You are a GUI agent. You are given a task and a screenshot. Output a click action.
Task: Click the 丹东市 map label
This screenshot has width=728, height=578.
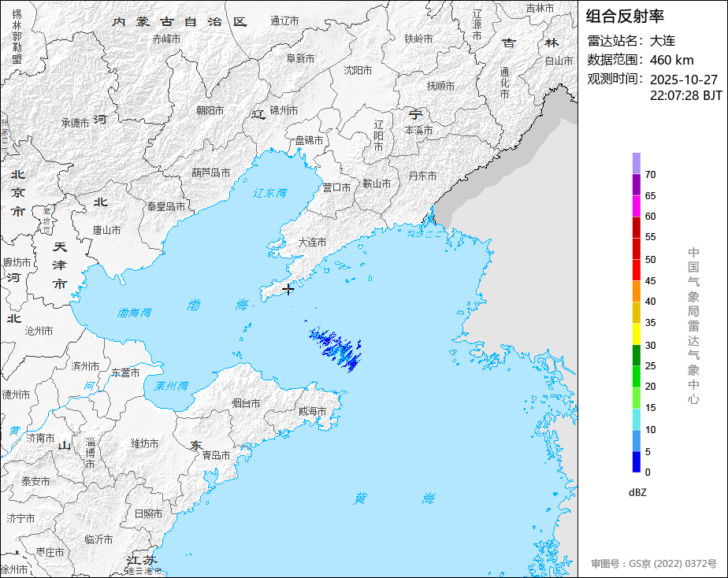tap(422, 176)
